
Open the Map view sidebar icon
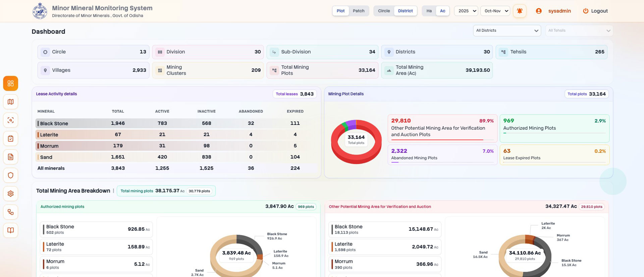click(x=10, y=102)
